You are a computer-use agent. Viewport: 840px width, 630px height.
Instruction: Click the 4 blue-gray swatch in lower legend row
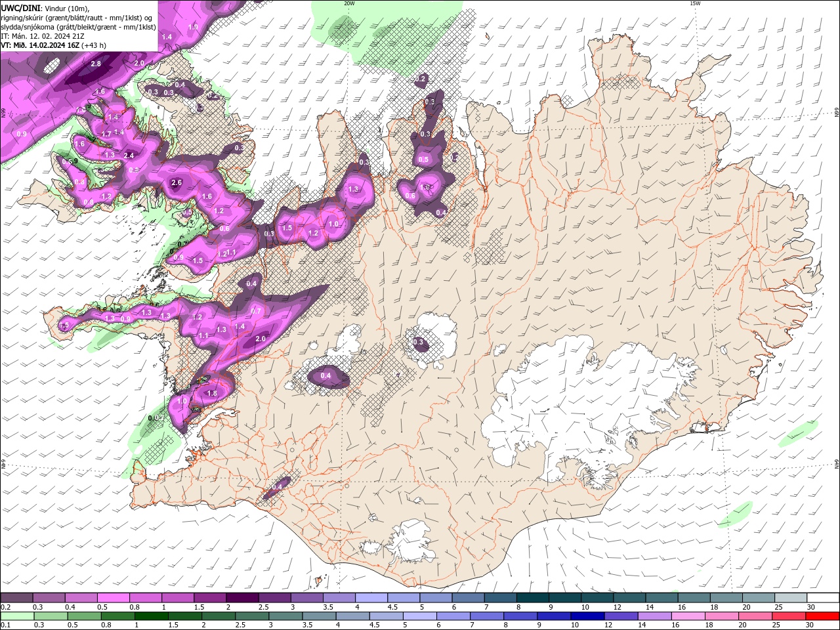coord(352,616)
